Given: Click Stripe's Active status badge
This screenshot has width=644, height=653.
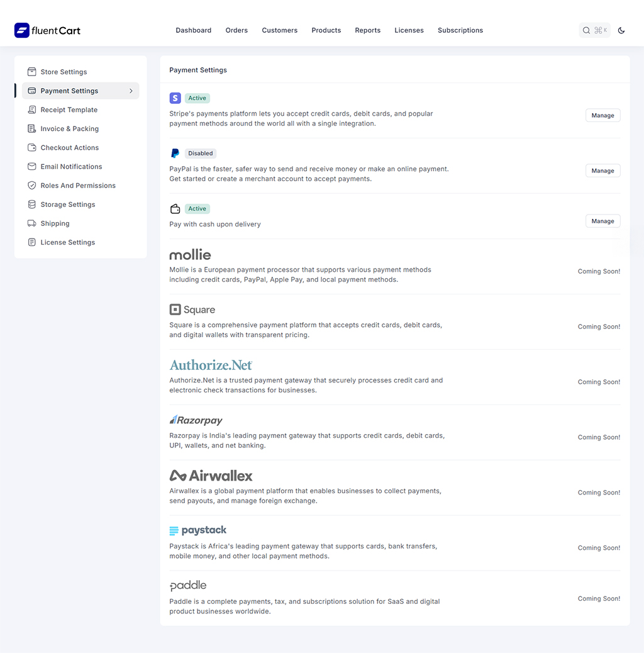Looking at the screenshot, I should [197, 98].
